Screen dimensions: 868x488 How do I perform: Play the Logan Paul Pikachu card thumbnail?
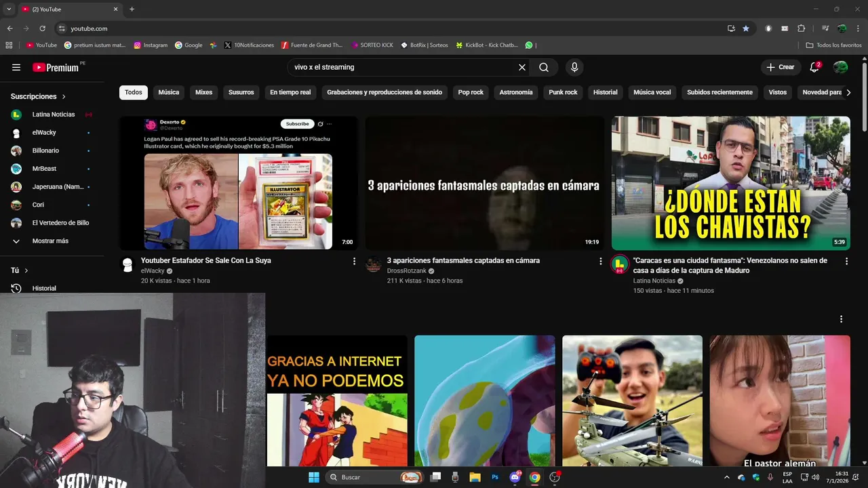pyautogui.click(x=239, y=183)
